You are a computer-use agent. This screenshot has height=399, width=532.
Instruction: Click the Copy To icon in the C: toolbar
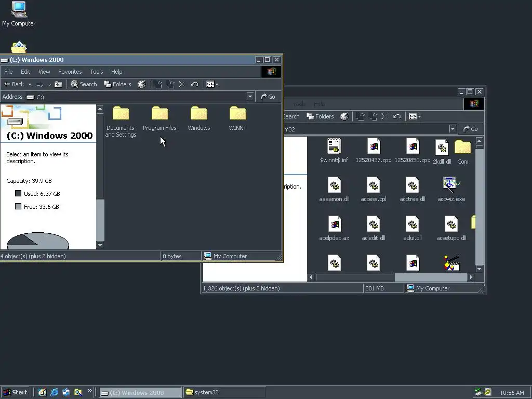[170, 85]
